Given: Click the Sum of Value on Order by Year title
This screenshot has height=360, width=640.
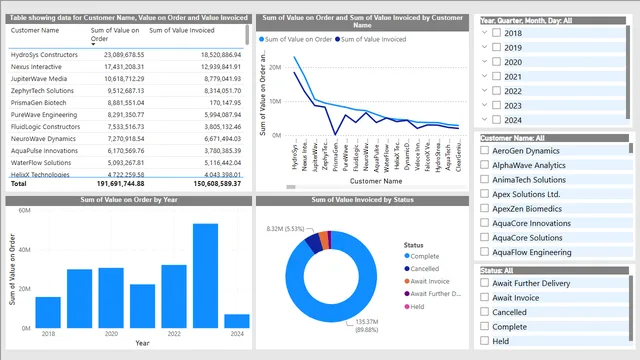Looking at the screenshot, I should (x=129, y=200).
